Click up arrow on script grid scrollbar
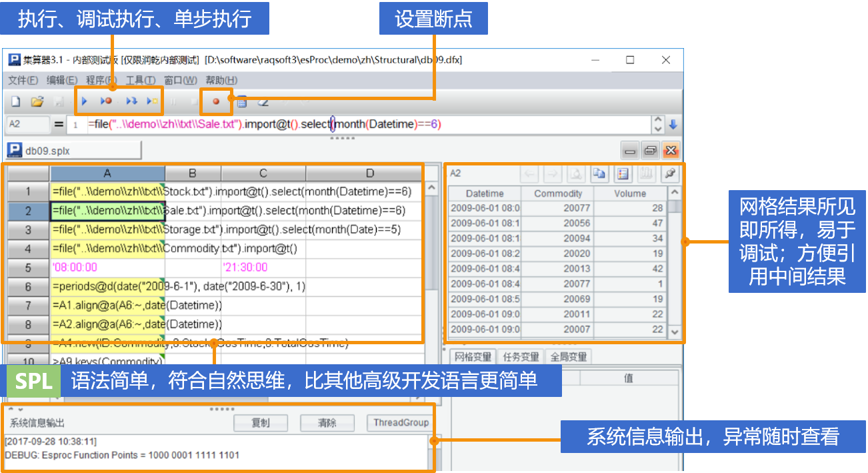 [x=431, y=189]
